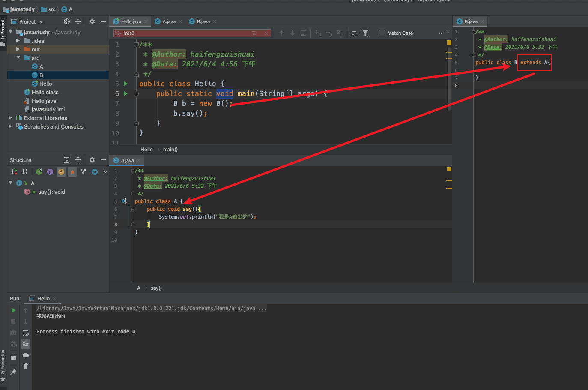Image resolution: width=588 pixels, height=390 pixels.
Task: Run Hello class from line 5 gutter arrow
Action: tap(125, 84)
